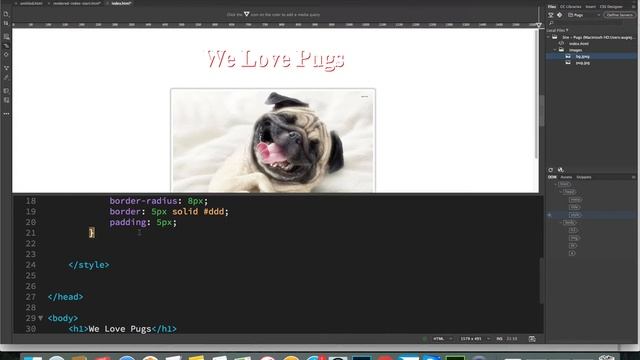The width and height of the screenshot is (640, 360).
Task: Click the Inspect mode target icon
Action: [x=6, y=54]
